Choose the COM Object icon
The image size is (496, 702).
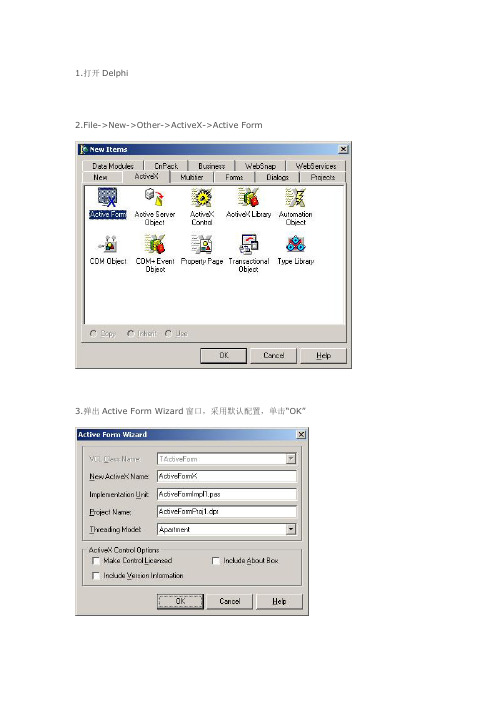[108, 244]
